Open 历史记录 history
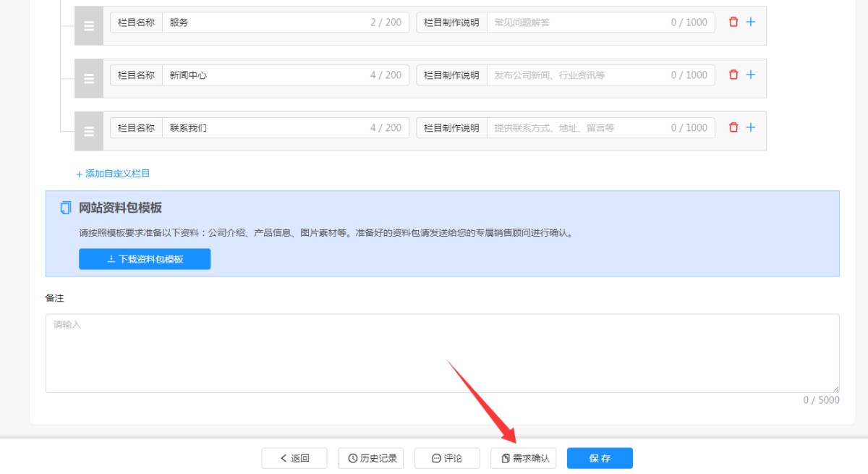 pyautogui.click(x=370, y=458)
